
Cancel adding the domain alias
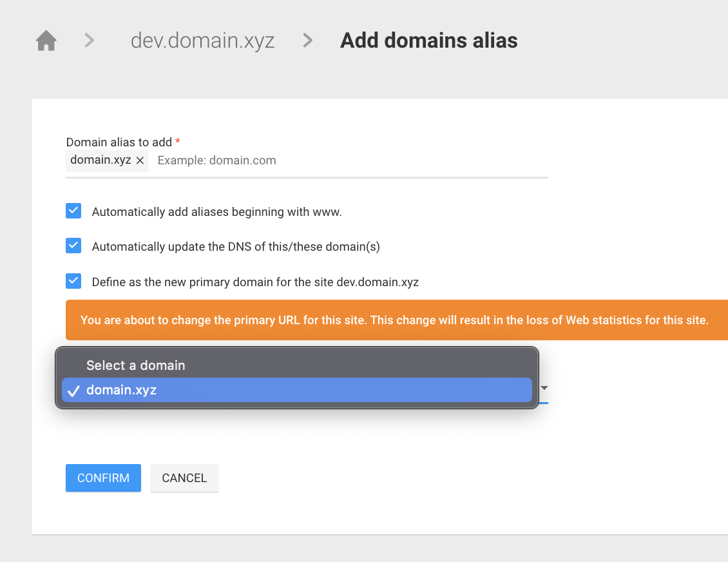tap(184, 478)
